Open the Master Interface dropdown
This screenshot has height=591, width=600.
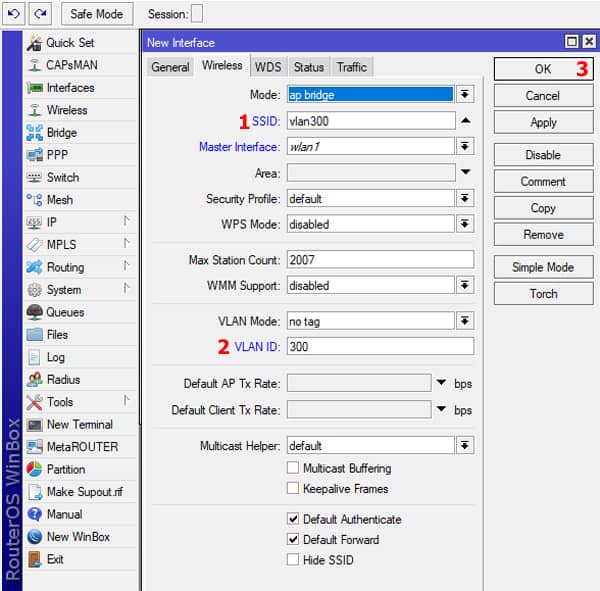(x=465, y=146)
